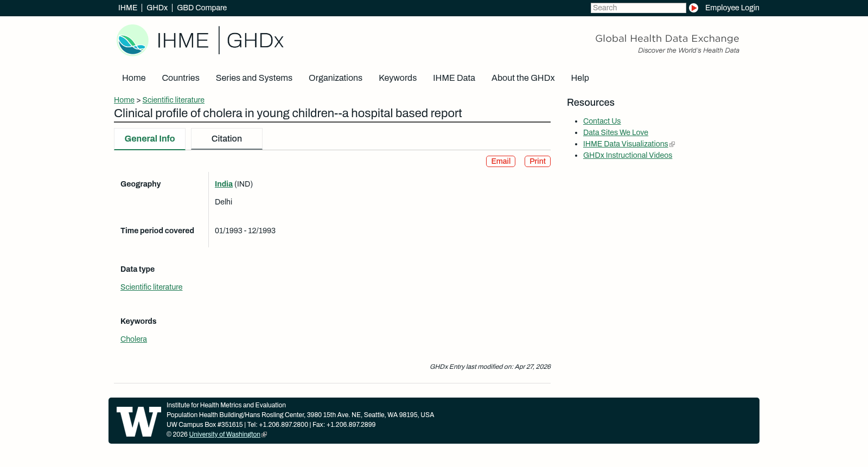Open GHDx Instructional Videos link
Screen dimensions: 868x467
point(628,156)
